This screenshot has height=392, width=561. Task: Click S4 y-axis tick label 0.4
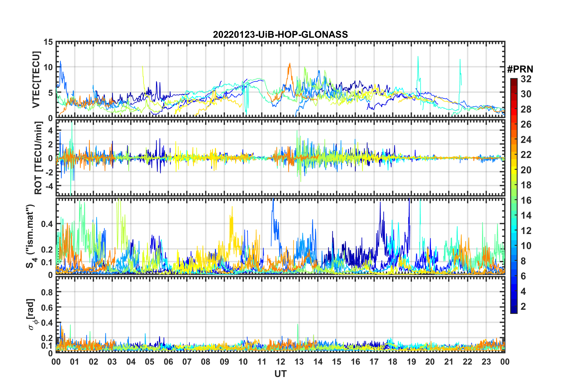coord(47,224)
